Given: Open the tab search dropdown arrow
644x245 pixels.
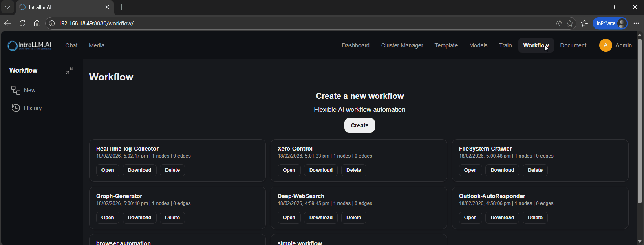Looking at the screenshot, I should pyautogui.click(x=8, y=7).
